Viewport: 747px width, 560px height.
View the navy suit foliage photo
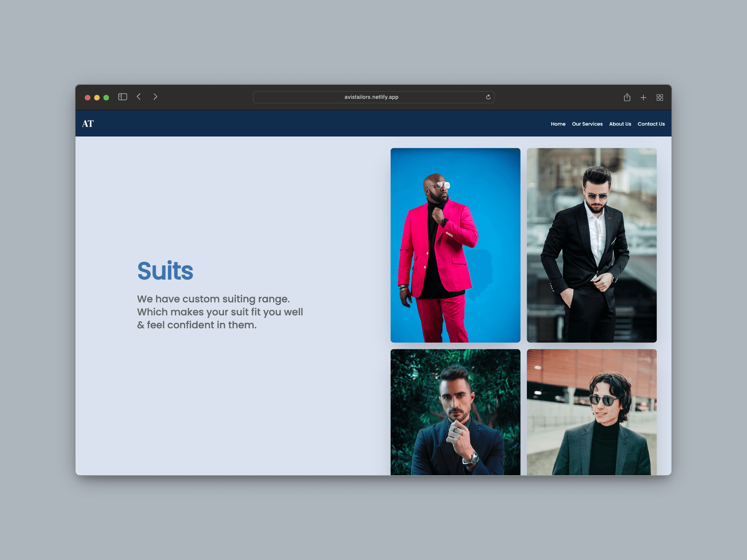455,412
